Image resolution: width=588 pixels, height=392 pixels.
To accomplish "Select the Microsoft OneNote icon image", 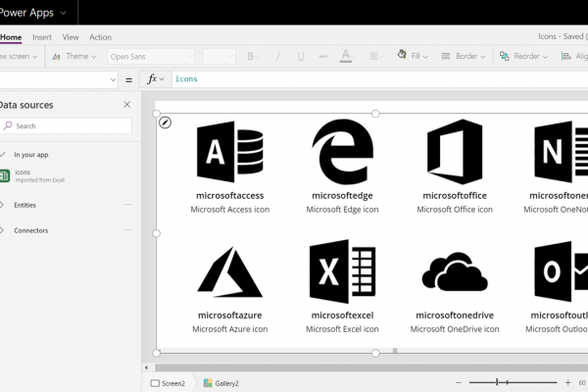I will [x=561, y=152].
